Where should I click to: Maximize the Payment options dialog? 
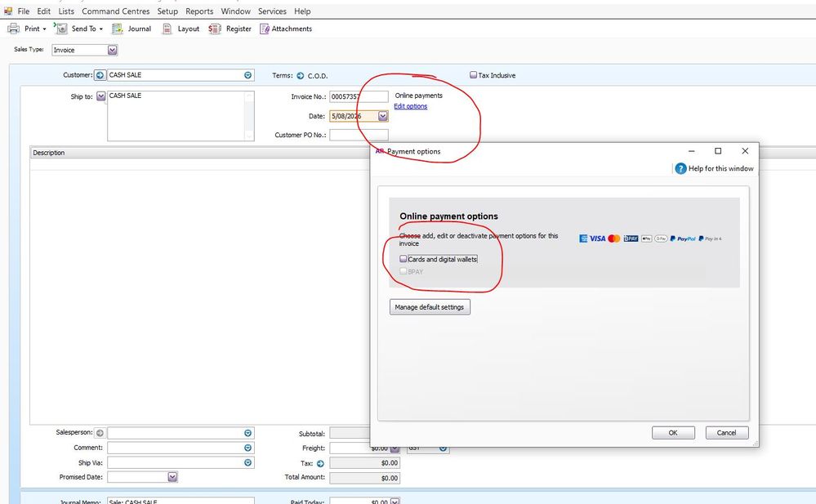(718, 151)
